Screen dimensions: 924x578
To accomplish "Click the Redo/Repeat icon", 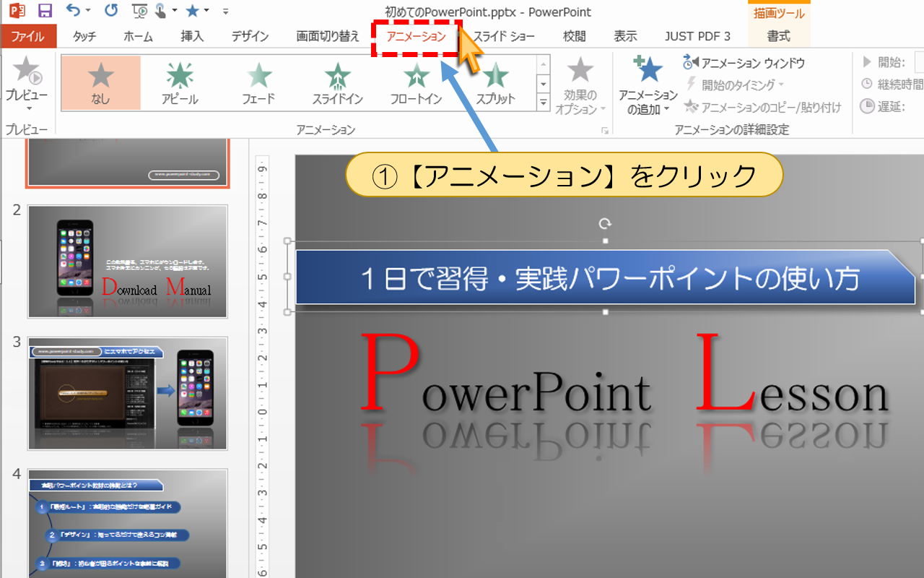I will click(x=111, y=11).
